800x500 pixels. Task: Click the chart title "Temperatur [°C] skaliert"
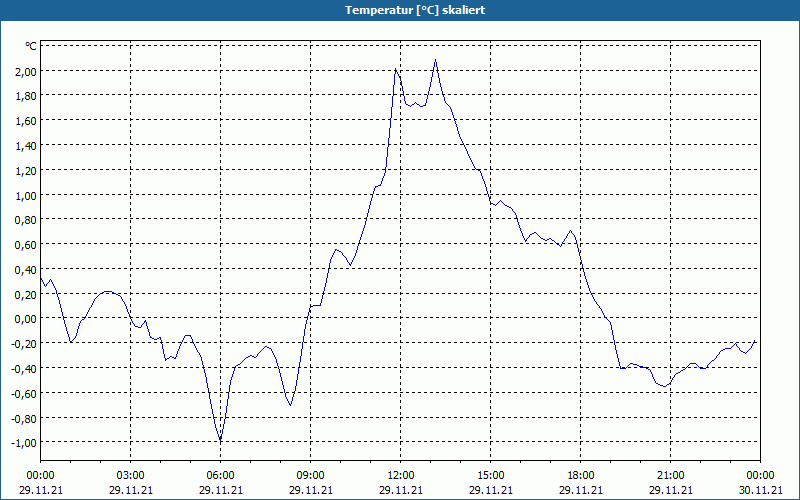[x=414, y=10]
